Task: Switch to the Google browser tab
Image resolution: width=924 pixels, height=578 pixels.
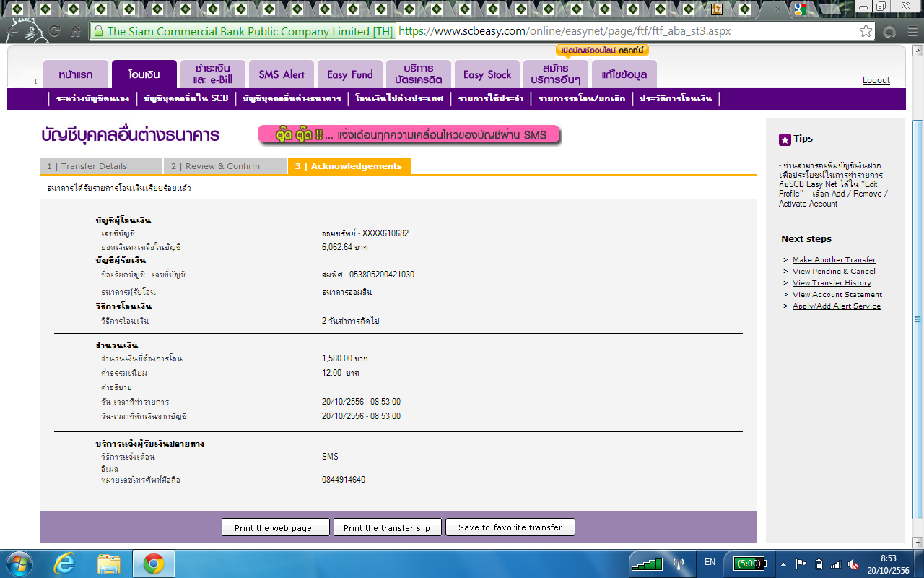Action: point(800,9)
